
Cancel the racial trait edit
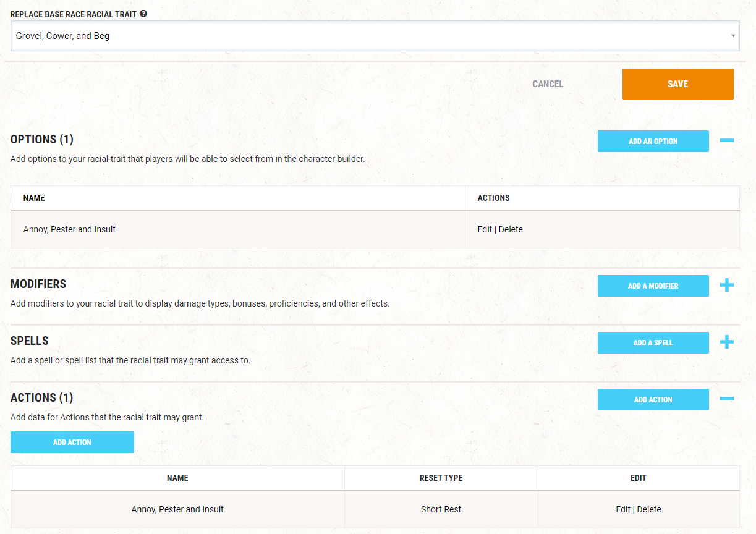(548, 84)
